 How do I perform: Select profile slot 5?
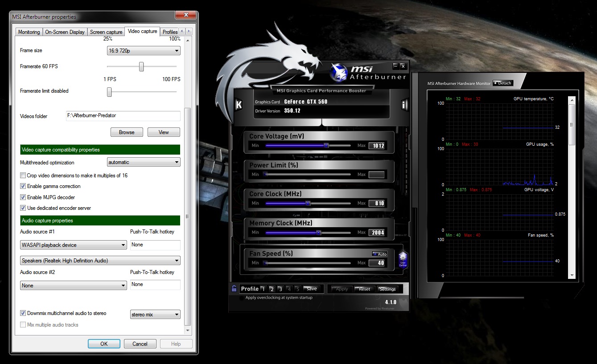pos(297,289)
